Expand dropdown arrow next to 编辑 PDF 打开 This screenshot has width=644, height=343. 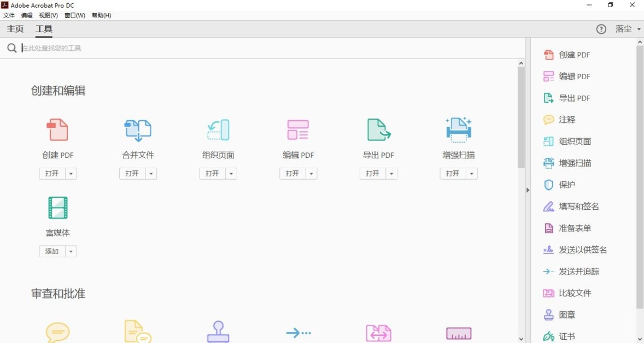[x=311, y=174]
